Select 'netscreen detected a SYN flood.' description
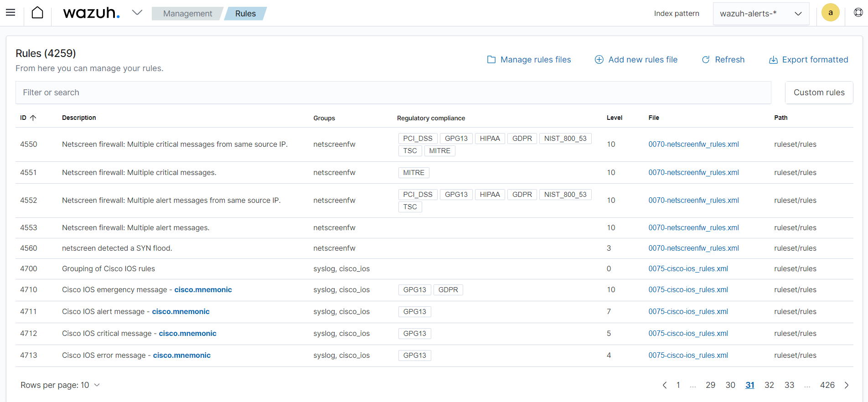868x402 pixels. [117, 248]
